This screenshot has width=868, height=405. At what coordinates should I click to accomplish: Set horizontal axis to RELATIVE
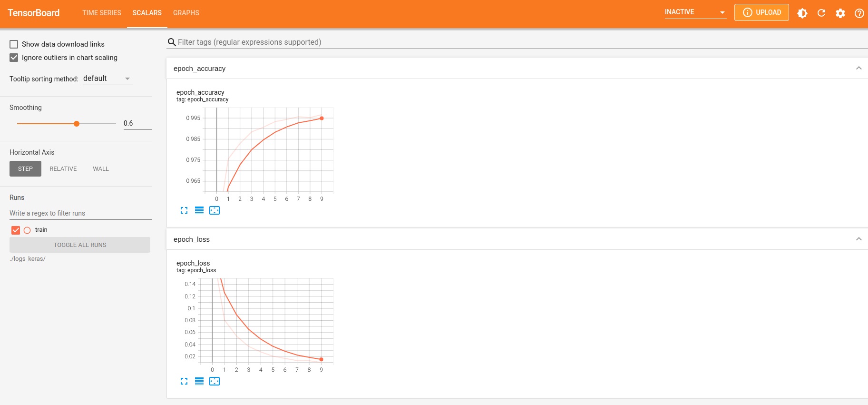(x=63, y=169)
